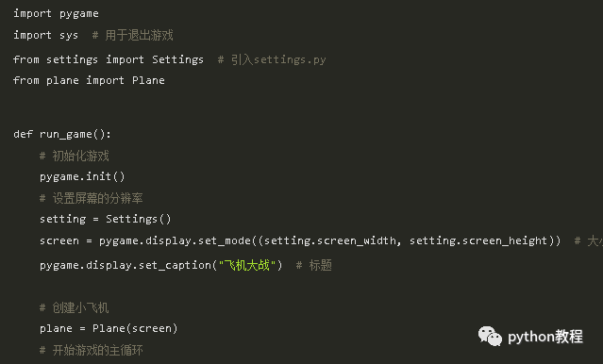Click the '# 创建小飞机' comment
The image size is (603, 364).
pos(75,307)
